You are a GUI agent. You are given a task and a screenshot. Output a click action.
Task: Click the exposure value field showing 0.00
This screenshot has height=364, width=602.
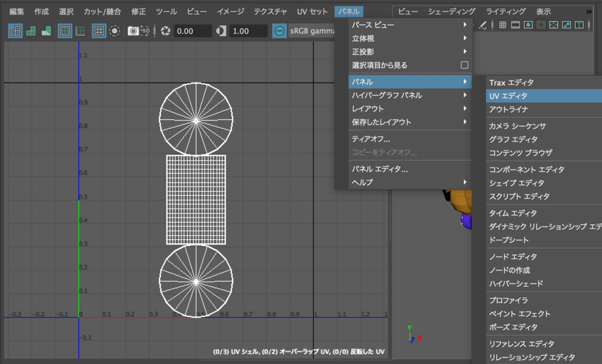(x=192, y=31)
